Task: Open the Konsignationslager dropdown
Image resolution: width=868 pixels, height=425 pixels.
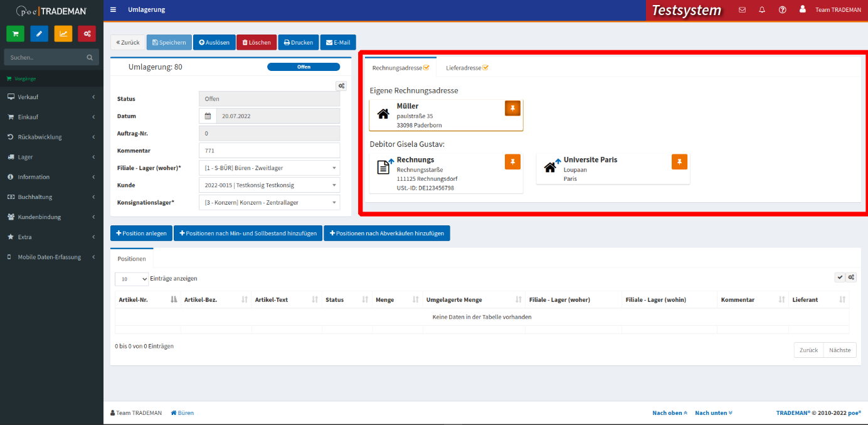Action: point(269,203)
